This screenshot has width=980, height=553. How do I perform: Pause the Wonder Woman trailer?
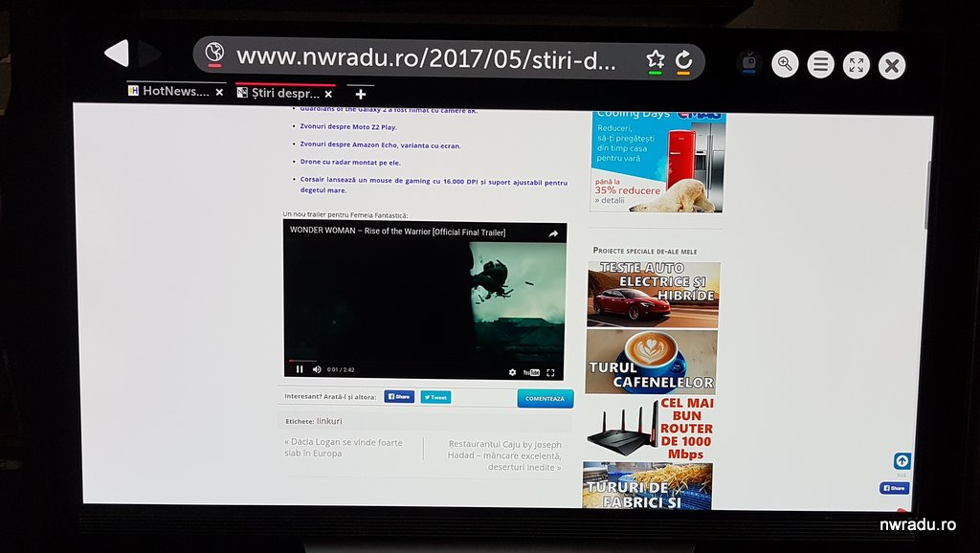pyautogui.click(x=300, y=369)
